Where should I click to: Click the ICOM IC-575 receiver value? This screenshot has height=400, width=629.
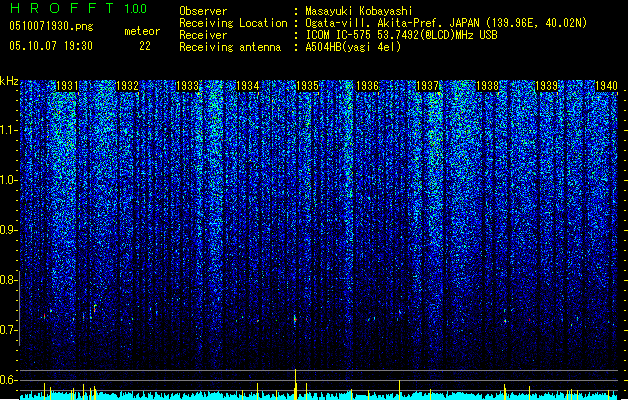[401, 35]
